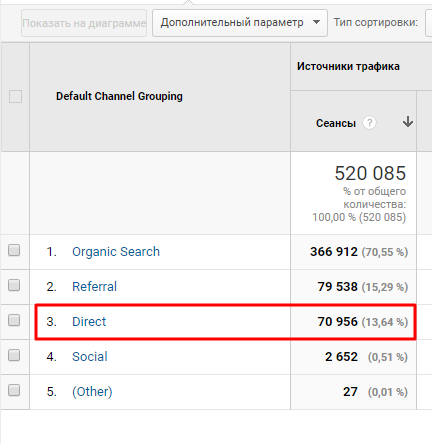
Task: Toggle the select-all header checkbox
Action: coord(15,97)
